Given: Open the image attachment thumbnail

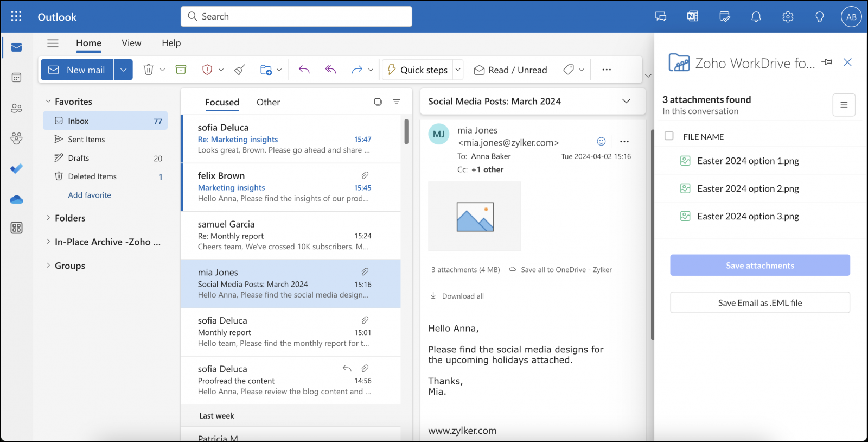Looking at the screenshot, I should coord(475,216).
